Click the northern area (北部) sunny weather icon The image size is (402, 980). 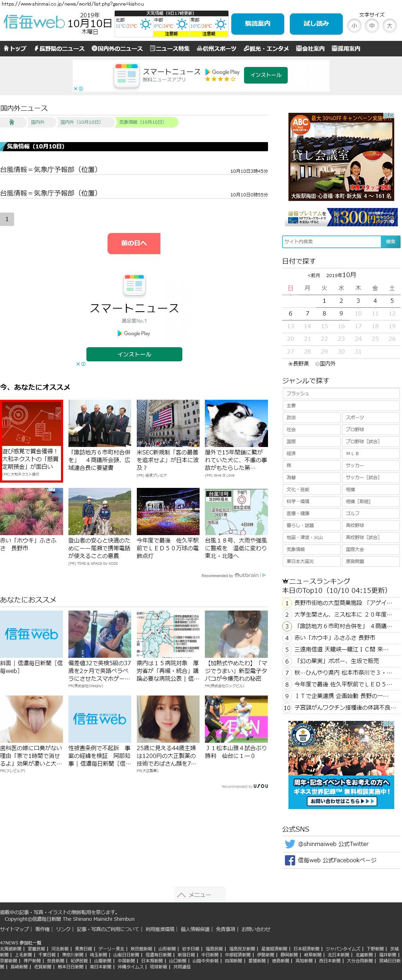(145, 25)
